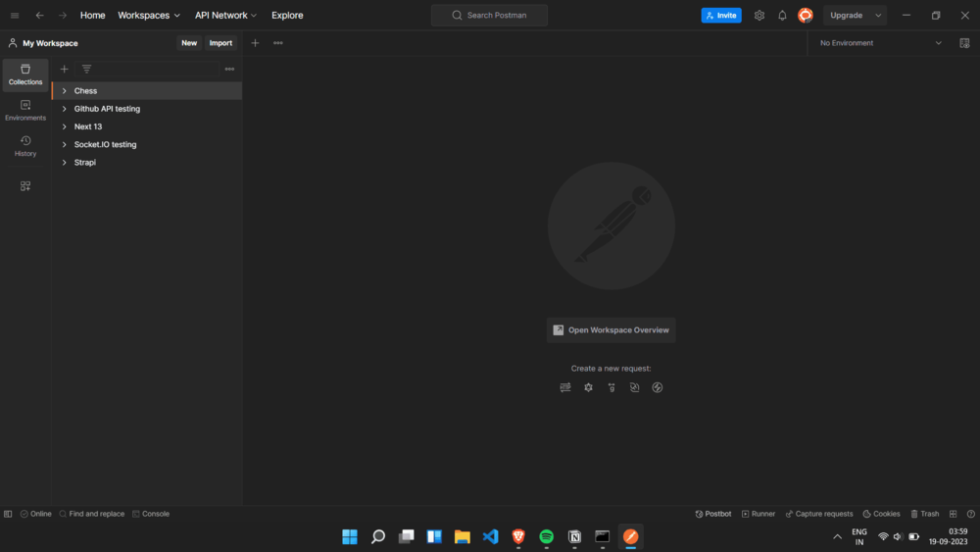The image size is (980, 552).
Task: Click the My Workspace title
Action: [x=51, y=44]
